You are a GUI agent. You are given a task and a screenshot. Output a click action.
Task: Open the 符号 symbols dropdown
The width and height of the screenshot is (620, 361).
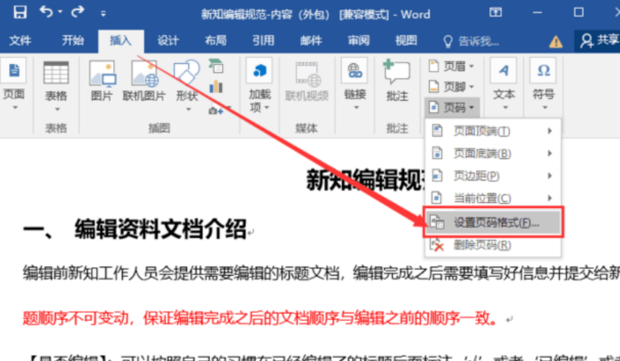pyautogui.click(x=544, y=84)
